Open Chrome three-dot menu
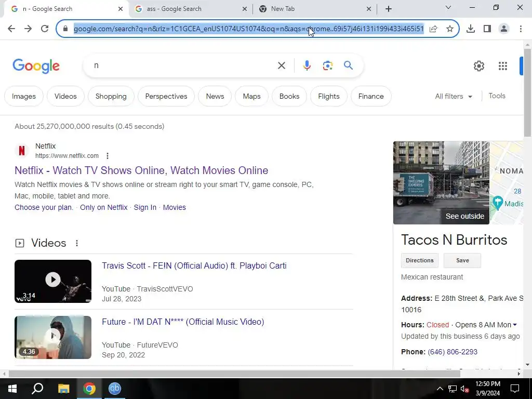 tap(521, 29)
